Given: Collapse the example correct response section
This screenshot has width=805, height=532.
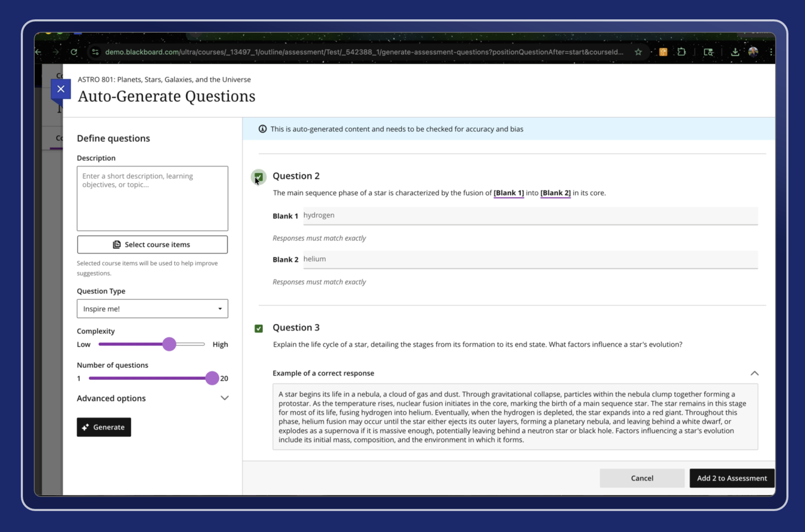Looking at the screenshot, I should [x=754, y=373].
